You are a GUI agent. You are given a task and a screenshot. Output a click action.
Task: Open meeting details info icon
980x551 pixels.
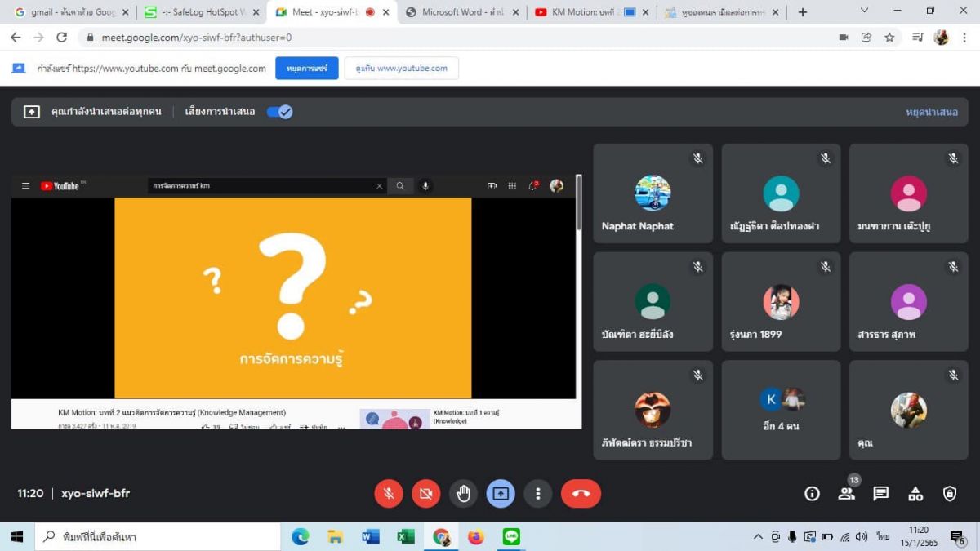click(x=812, y=493)
